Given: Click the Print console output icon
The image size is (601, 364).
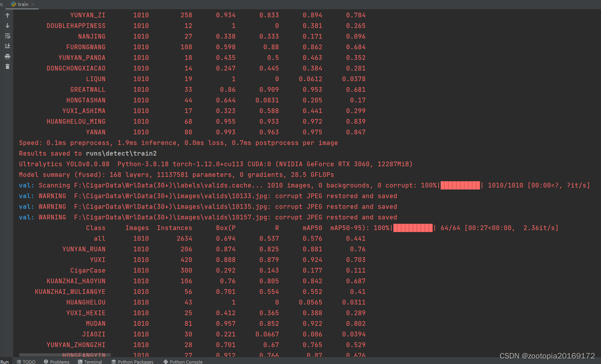Looking at the screenshot, I should click(7, 56).
